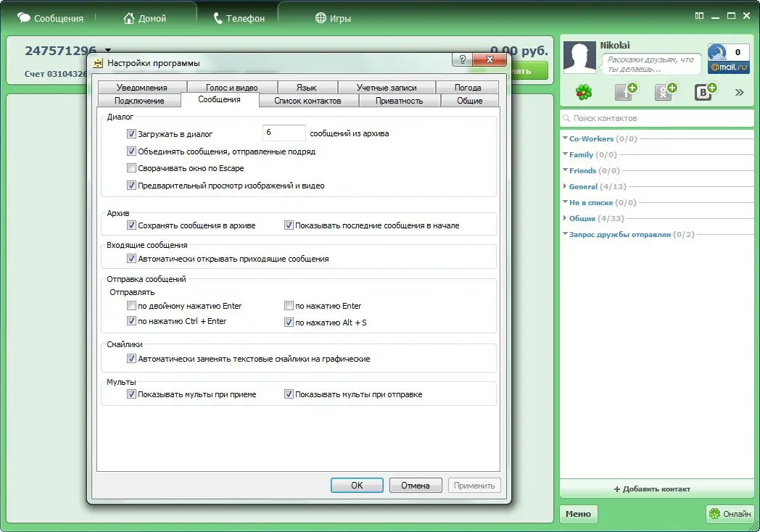Screen dimensions: 760x532
Task: Change the Онлайн status button
Action: [x=730, y=514]
